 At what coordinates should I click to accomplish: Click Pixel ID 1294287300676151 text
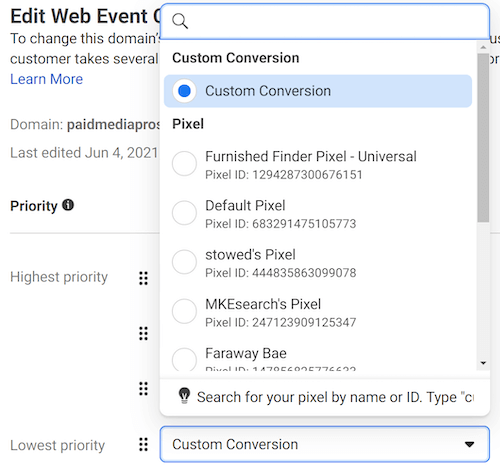click(x=284, y=175)
